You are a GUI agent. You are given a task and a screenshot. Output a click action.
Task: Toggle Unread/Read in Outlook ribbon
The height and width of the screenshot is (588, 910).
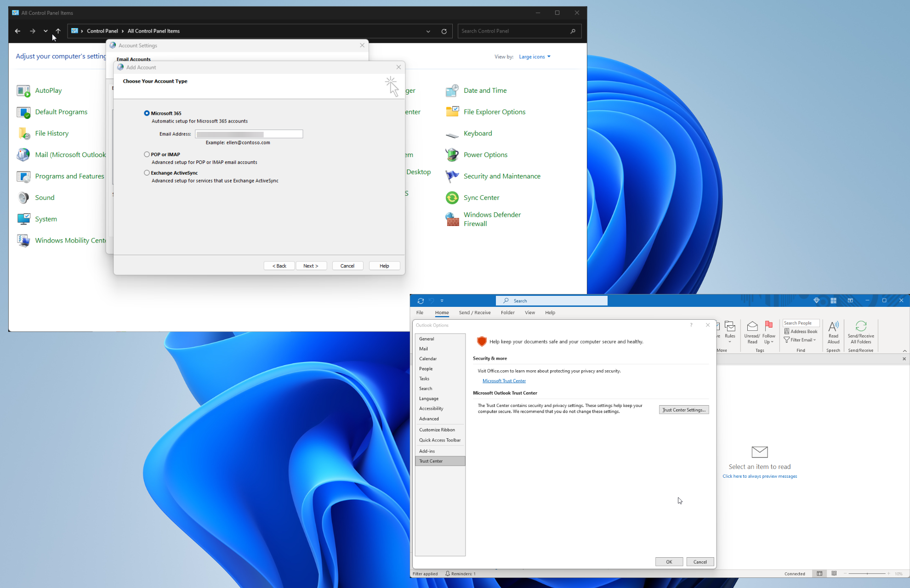pos(752,333)
